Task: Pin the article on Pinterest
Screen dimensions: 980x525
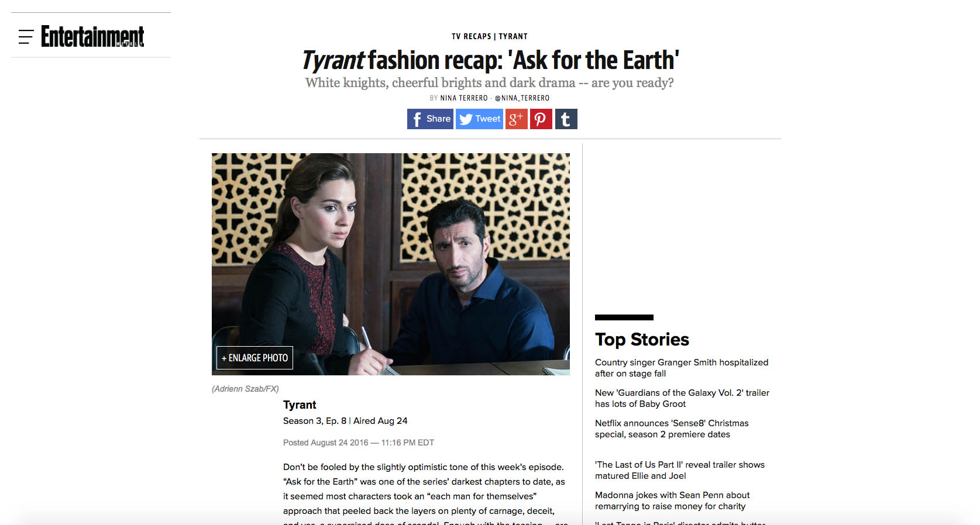Action: [x=541, y=119]
